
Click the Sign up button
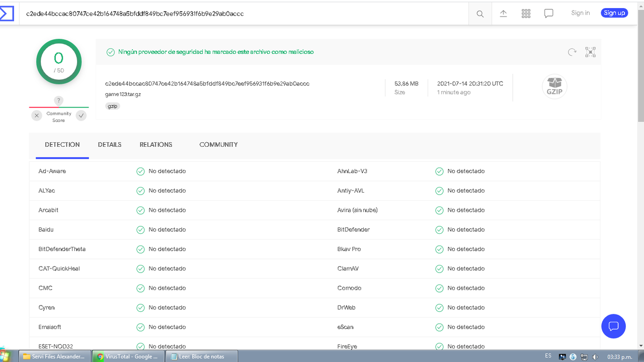614,13
